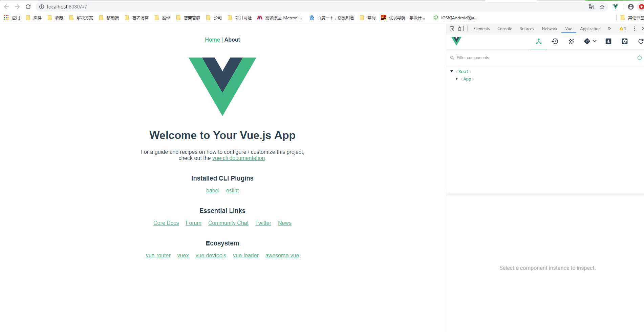Click the browser forward arrow
The height and width of the screenshot is (332, 644).
click(x=17, y=7)
